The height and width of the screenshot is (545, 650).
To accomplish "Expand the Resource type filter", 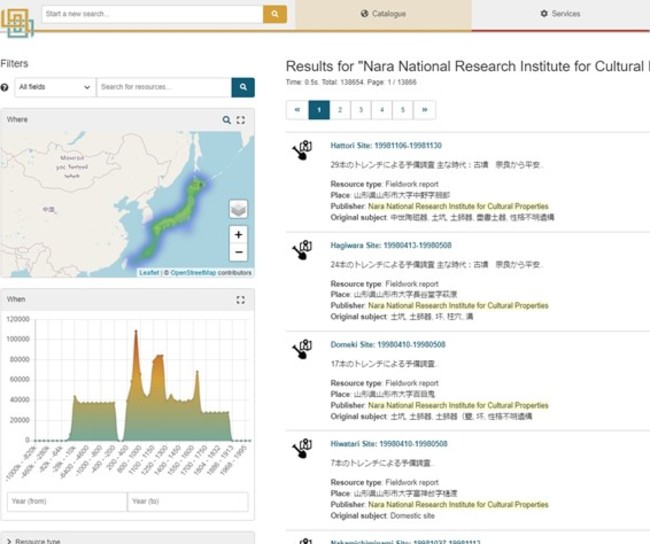I will tap(40, 541).
